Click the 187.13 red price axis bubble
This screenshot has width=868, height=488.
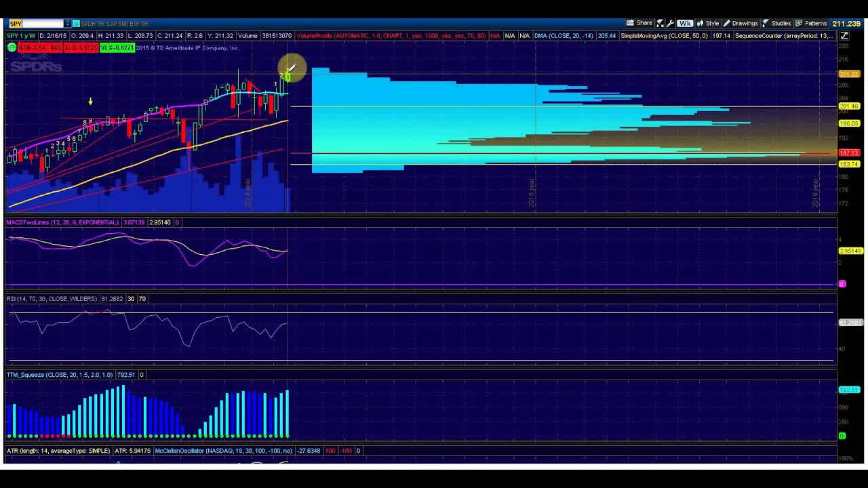(850, 153)
